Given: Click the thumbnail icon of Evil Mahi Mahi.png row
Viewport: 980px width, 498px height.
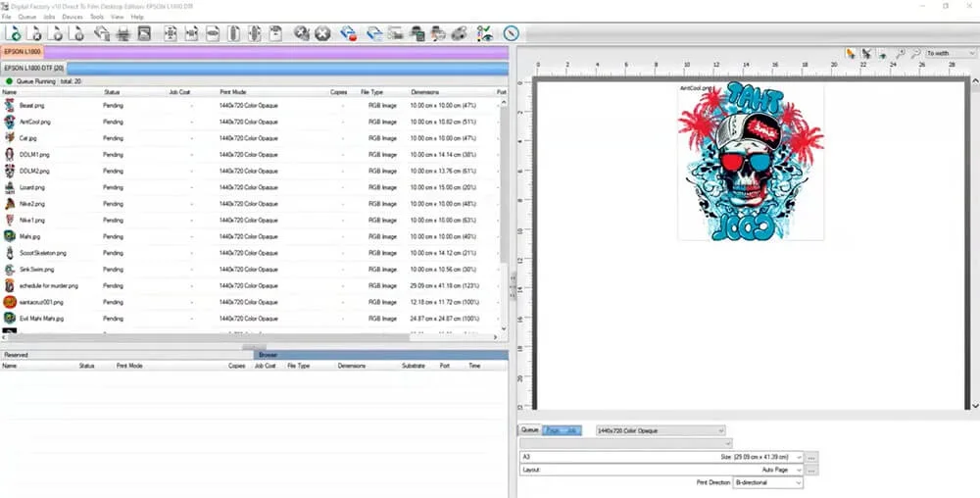Looking at the screenshot, I should click(x=10, y=318).
